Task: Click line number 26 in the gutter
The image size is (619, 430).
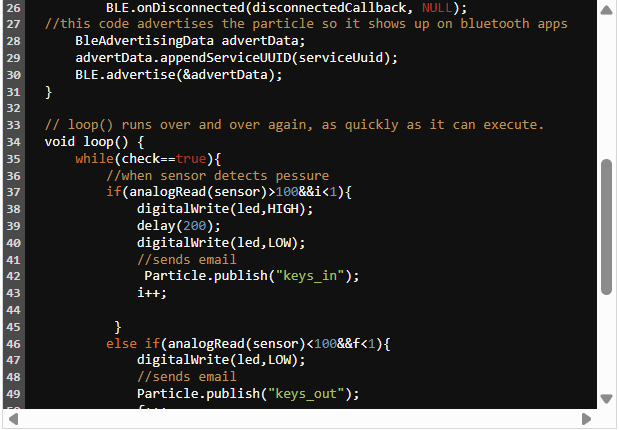Action: click(13, 7)
